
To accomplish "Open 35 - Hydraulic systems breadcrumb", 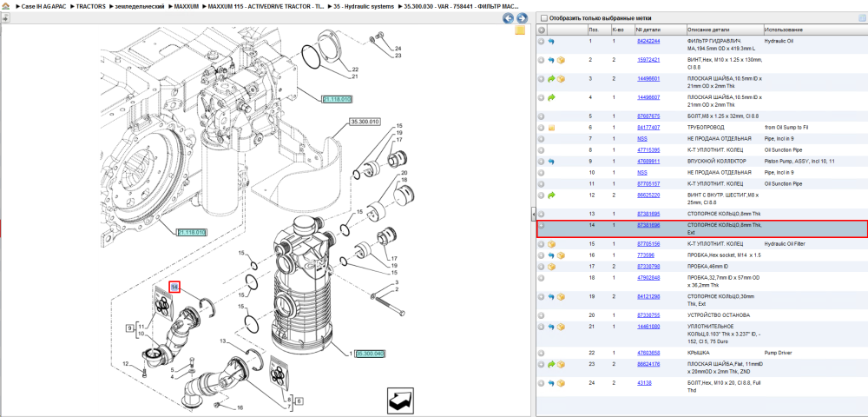I will pos(365,6).
